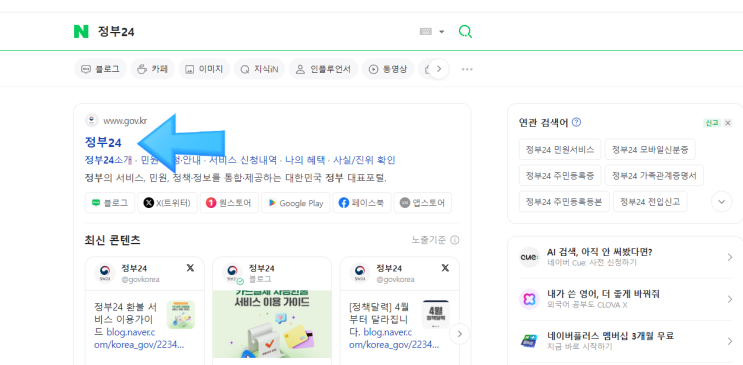Click the 신고 report badge
This screenshot has height=365, width=743.
712,123
